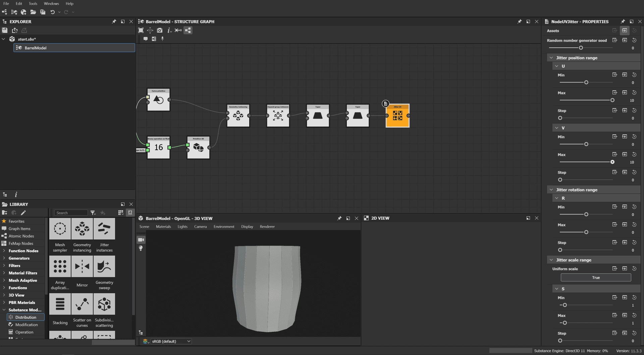Select Distribution under Substance Model library
This screenshot has height=355, width=644.
tap(25, 317)
